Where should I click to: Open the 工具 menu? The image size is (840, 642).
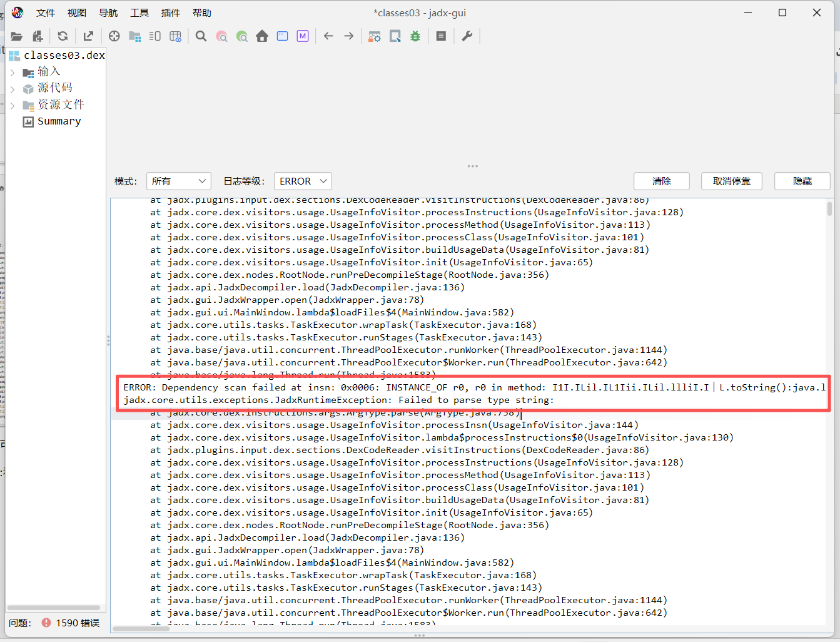pyautogui.click(x=139, y=13)
